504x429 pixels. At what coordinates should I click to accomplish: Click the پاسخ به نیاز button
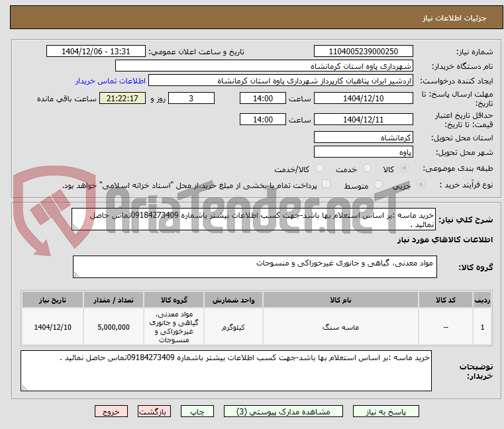point(385,411)
